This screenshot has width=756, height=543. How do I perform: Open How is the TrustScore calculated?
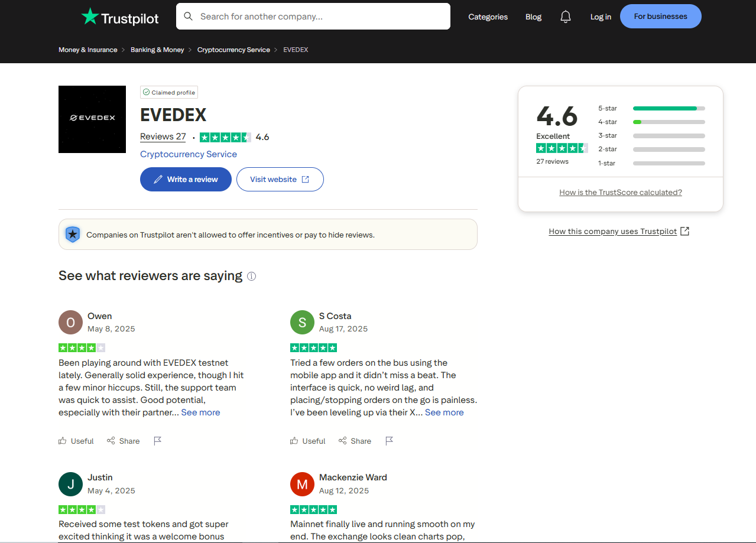point(620,192)
